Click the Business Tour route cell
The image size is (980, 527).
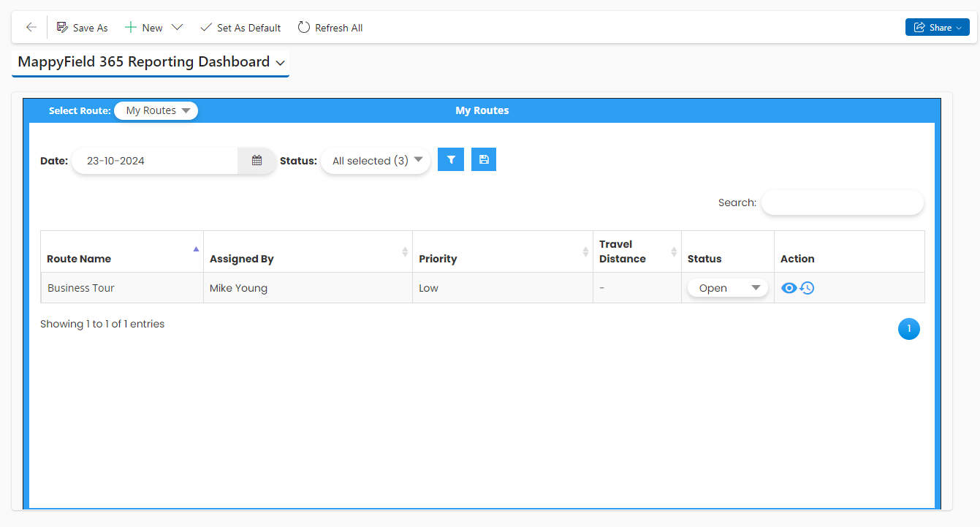[122, 288]
